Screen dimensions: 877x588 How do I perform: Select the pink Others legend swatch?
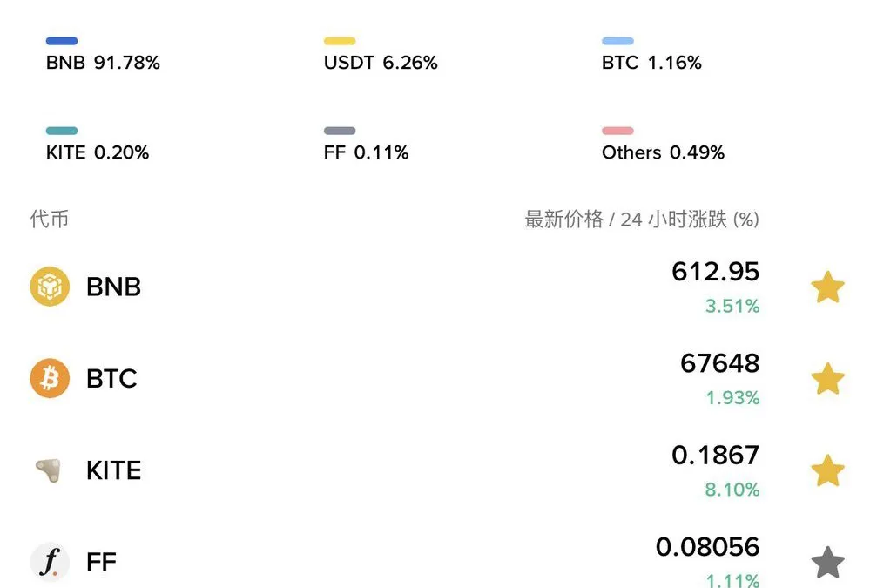(617, 131)
